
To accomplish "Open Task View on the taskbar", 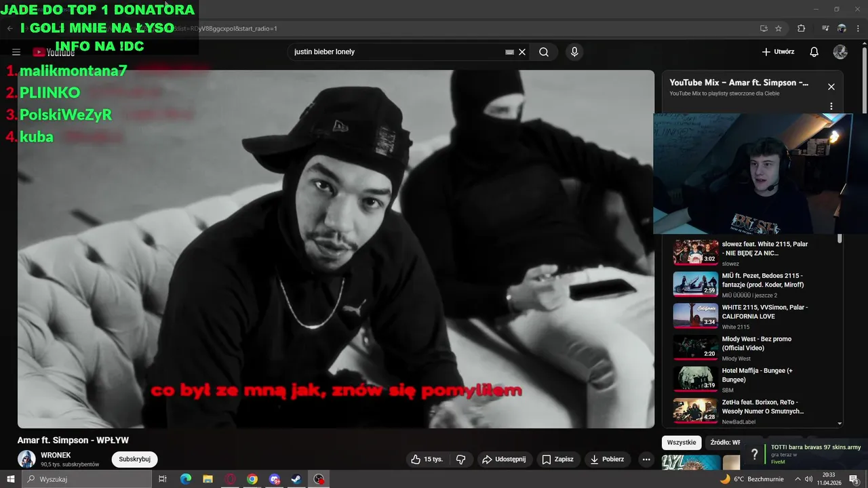I will coord(163,479).
